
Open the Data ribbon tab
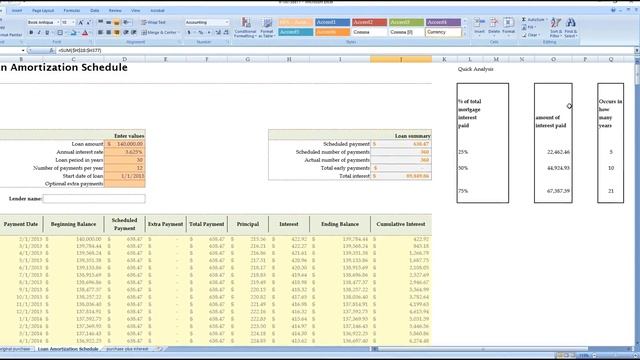95,10
